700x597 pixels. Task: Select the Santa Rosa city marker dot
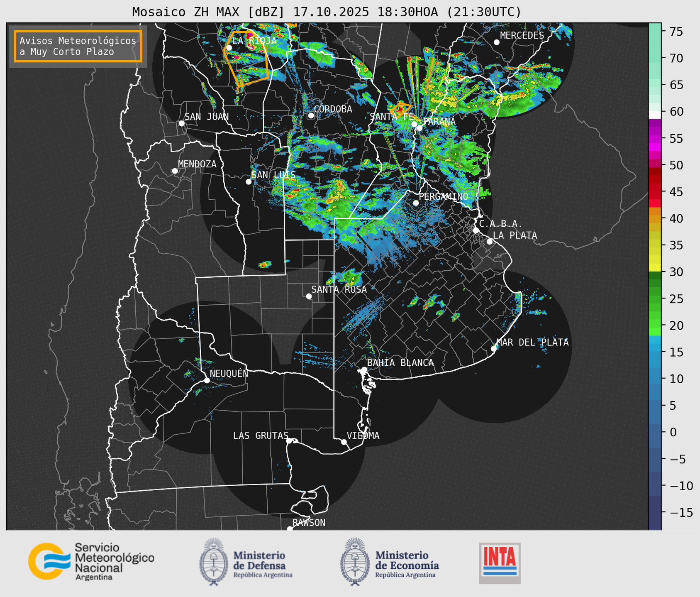click(309, 296)
